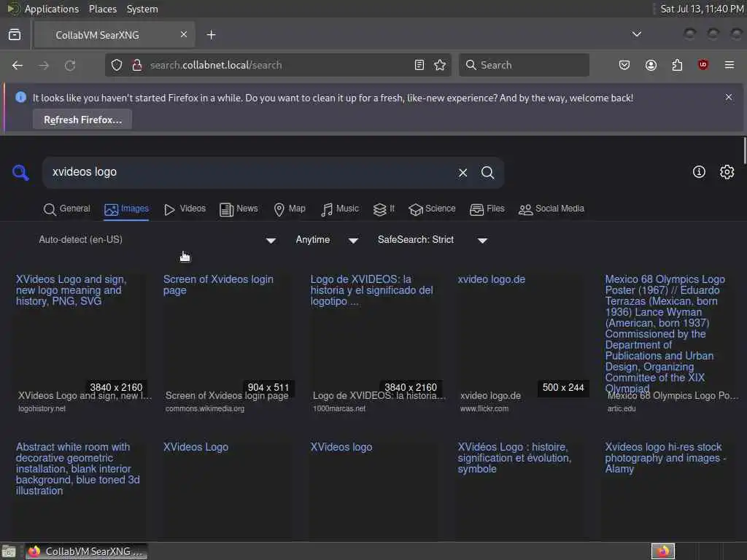Screen dimensions: 747x560
Task: Click the Firefox workspace thumbnail in panel
Action: click(x=662, y=551)
